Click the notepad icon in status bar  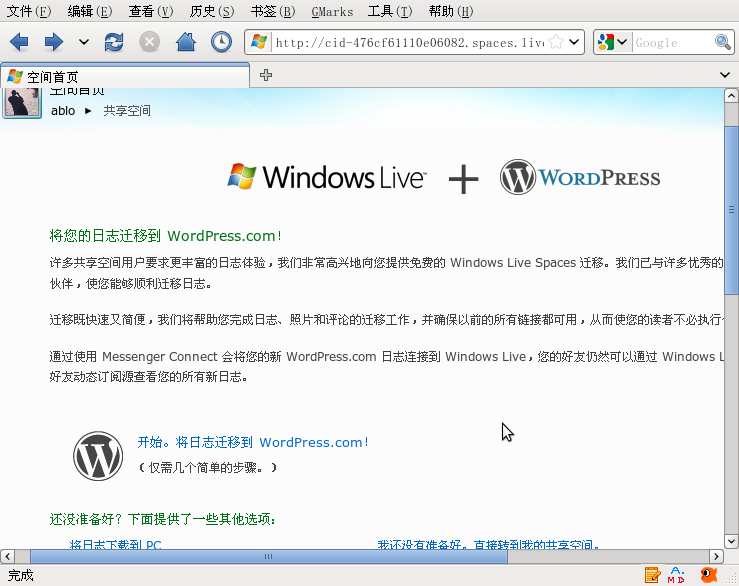[652, 575]
